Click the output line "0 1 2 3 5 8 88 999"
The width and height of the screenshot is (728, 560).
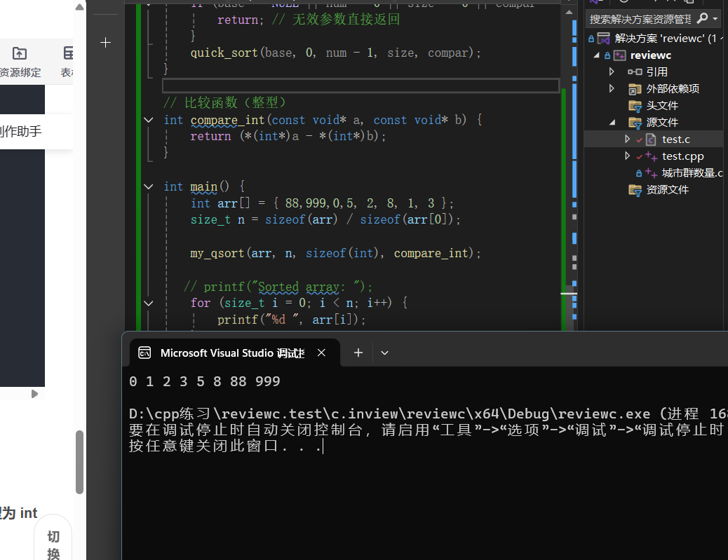point(205,381)
